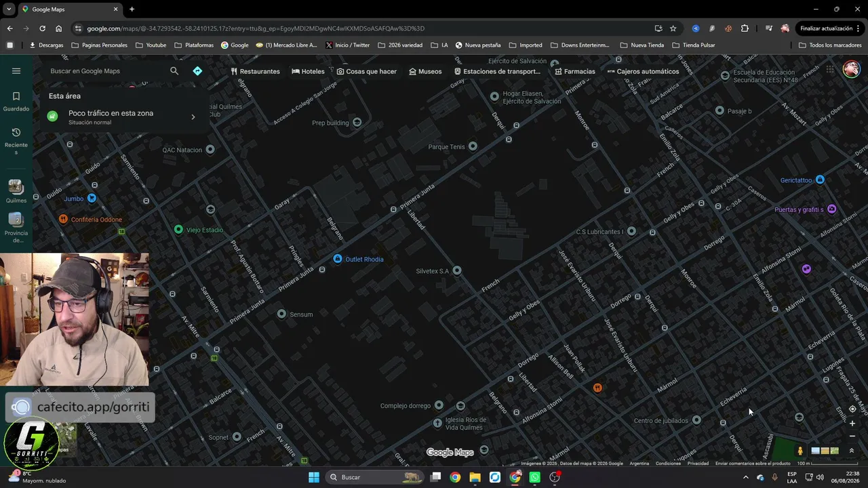Select the Viejo Estadio green marker

pos(178,230)
